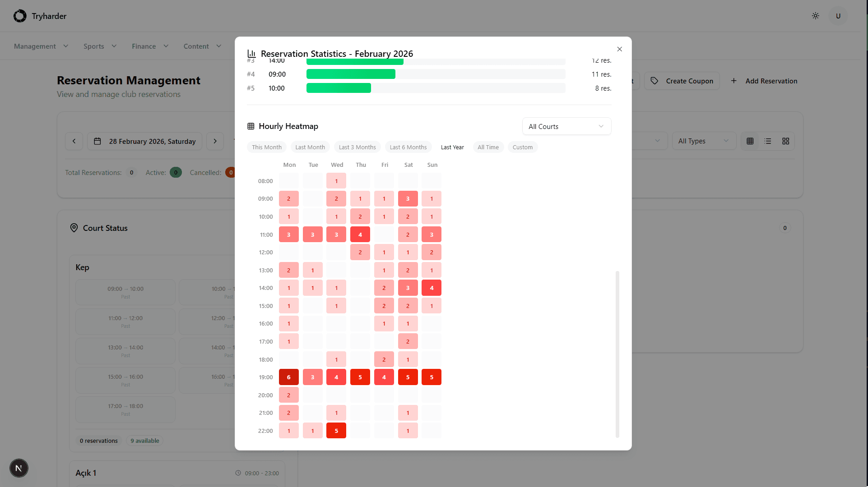Toggle light/dark theme with the sun icon
The image size is (868, 487).
point(815,15)
